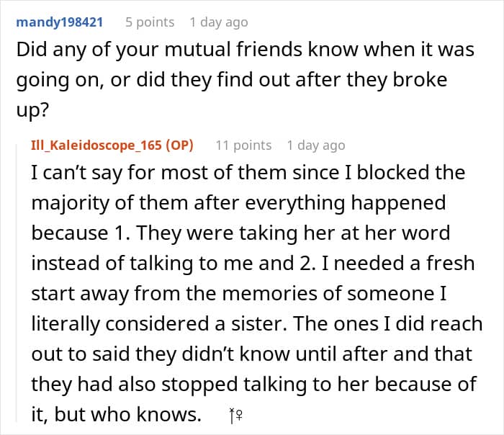Click the line 'going on, or did they find out'
Image resolution: width=504 pixels, height=435 pixels.
coord(232,80)
